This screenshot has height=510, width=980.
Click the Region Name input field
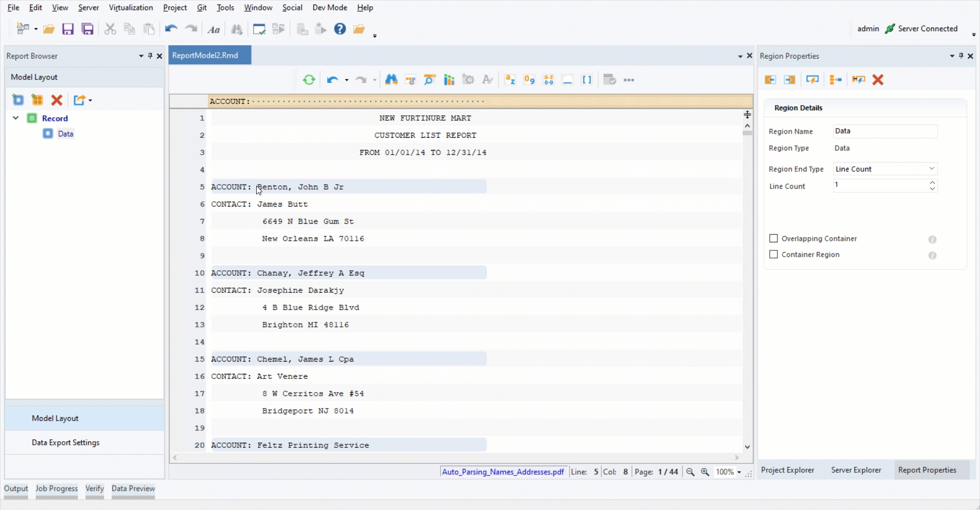(x=885, y=132)
